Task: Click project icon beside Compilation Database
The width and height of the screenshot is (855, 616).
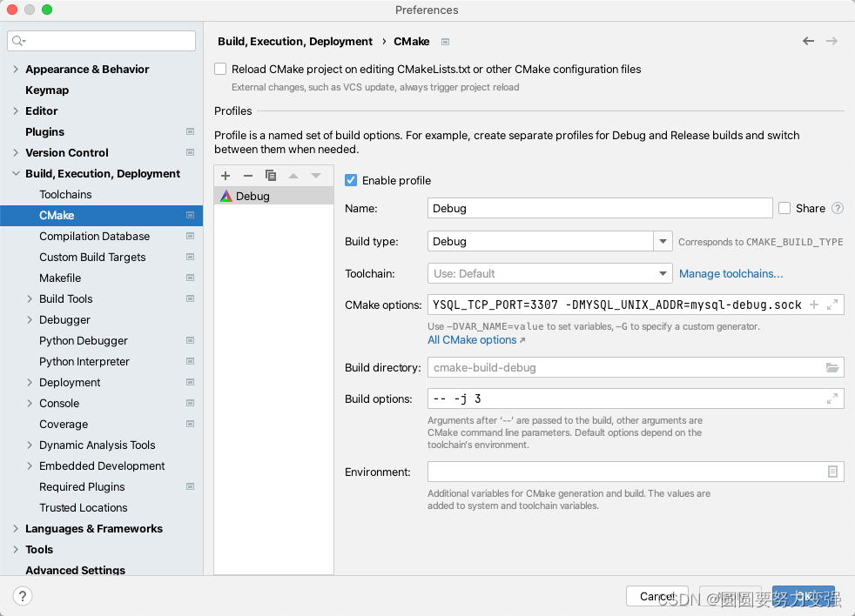Action: coord(191,236)
